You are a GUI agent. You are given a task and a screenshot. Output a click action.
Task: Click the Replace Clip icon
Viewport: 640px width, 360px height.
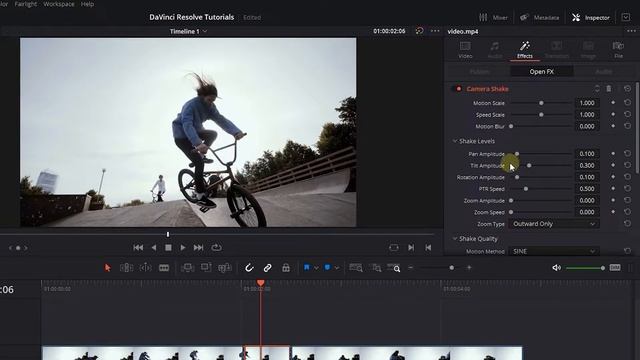224,268
